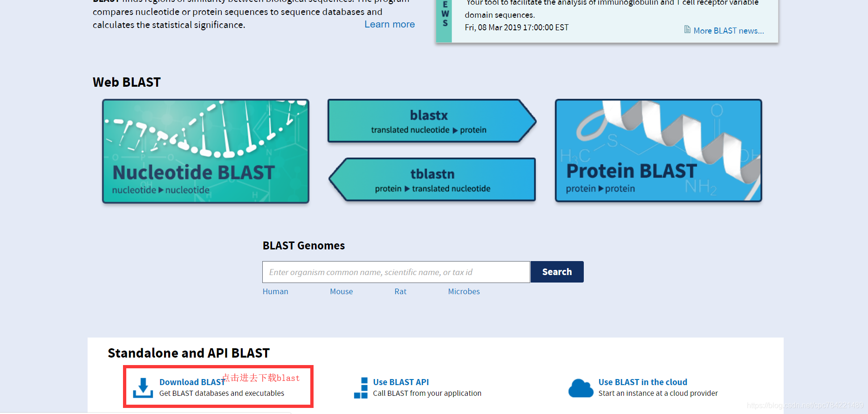Select the tblastn protein to nucleotide button
Viewport: 868px width, 414px height.
(432, 179)
